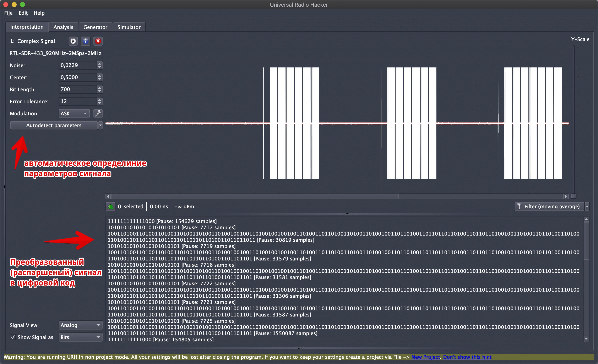
Task: Click the New Project link
Action: point(425,357)
